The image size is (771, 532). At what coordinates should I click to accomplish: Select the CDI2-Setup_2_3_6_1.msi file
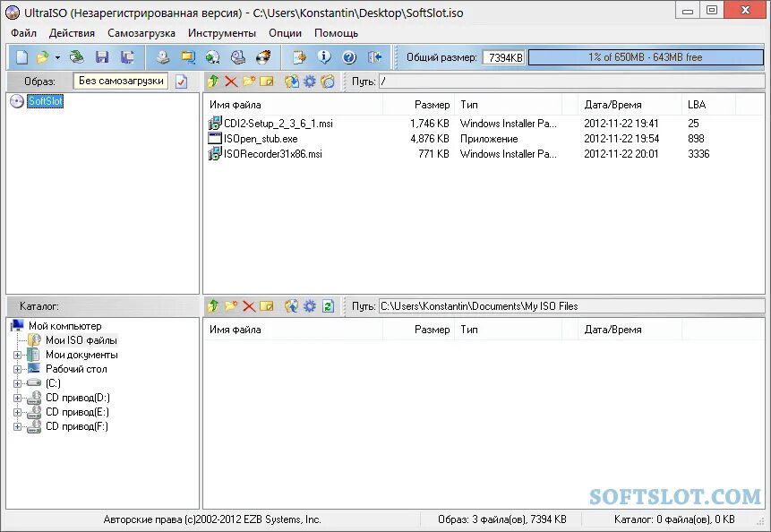pos(278,124)
